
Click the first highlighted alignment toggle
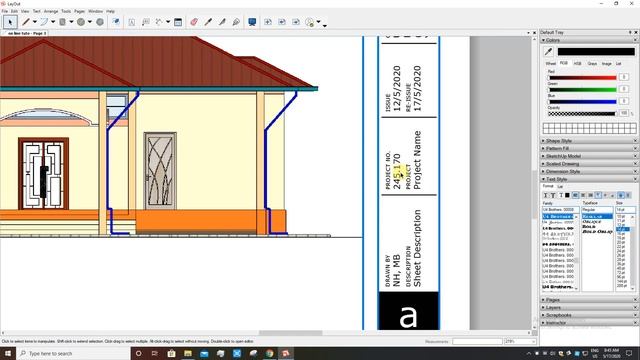pos(576,195)
